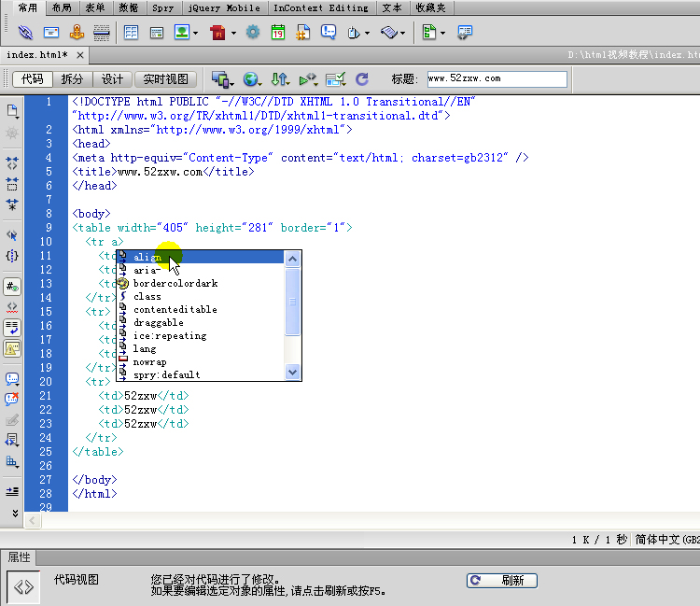Click the 刷新 button in Properties
The height and width of the screenshot is (606, 700).
pyautogui.click(x=502, y=580)
